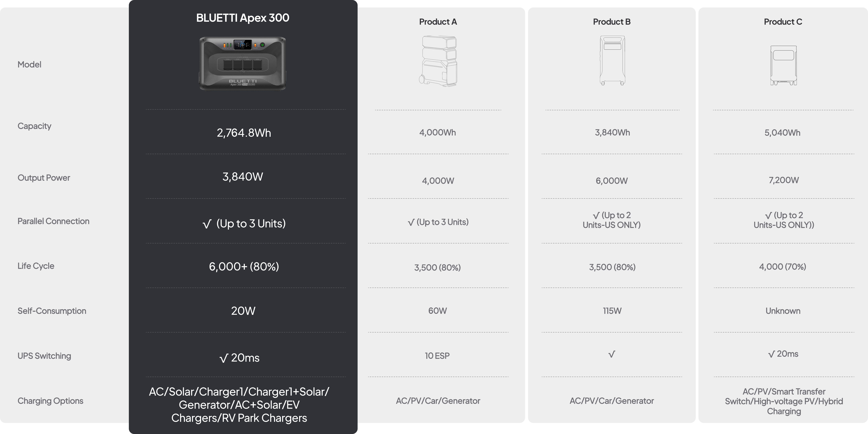Click the Product C unit outline illustration
868x434 pixels.
pos(783,66)
